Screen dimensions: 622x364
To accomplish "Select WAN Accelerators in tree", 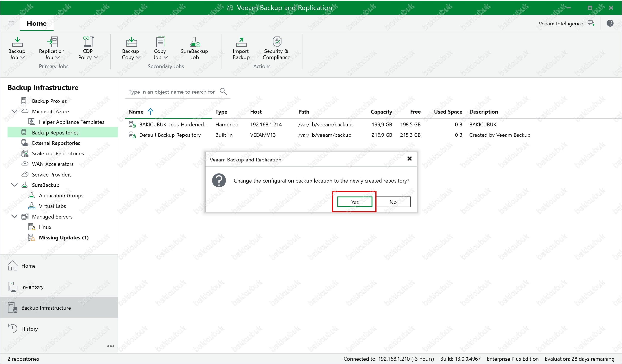I will pyautogui.click(x=52, y=164).
